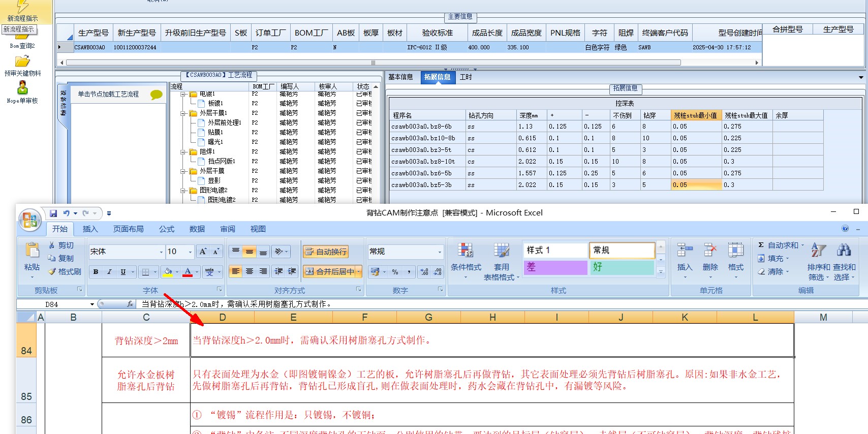868x434 pixels.
Task: Click the Clear (清除) button
Action: click(x=773, y=271)
